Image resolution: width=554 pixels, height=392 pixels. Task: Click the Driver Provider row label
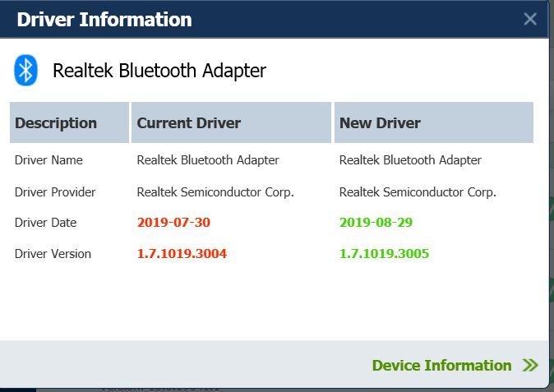click(x=55, y=192)
